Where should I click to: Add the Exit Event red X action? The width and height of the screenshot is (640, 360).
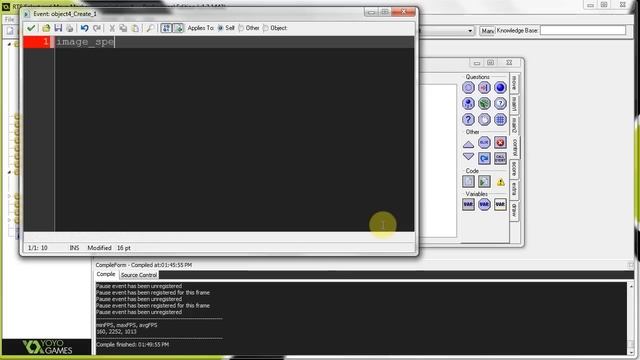tap(500, 142)
